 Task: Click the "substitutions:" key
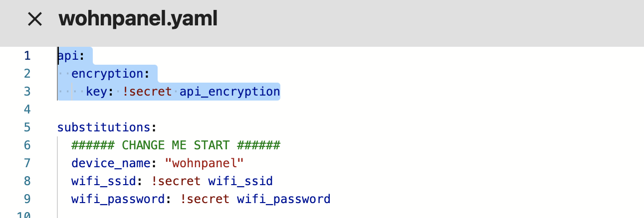pyautogui.click(x=107, y=127)
